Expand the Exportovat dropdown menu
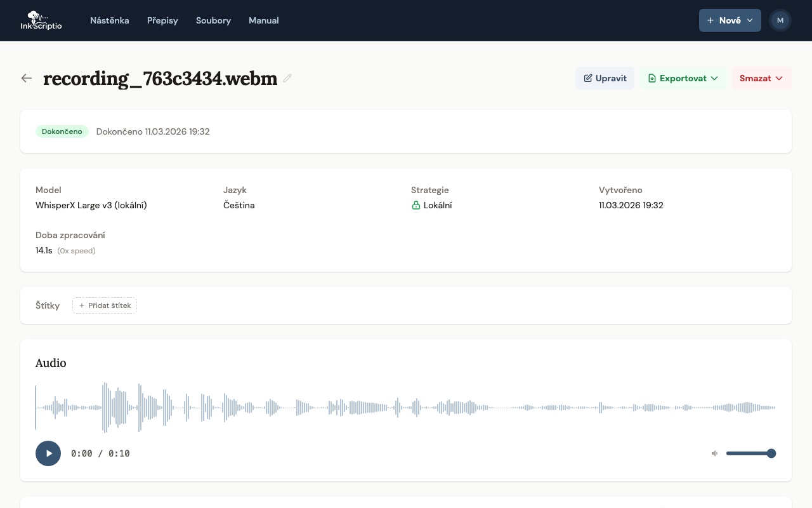 (683, 78)
